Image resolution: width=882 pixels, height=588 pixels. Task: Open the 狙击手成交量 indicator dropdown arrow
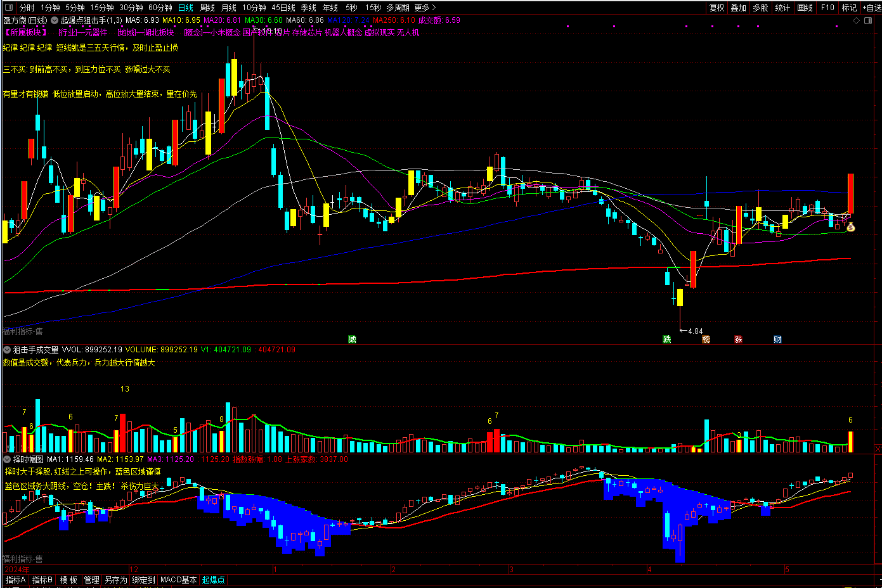pyautogui.click(x=7, y=350)
